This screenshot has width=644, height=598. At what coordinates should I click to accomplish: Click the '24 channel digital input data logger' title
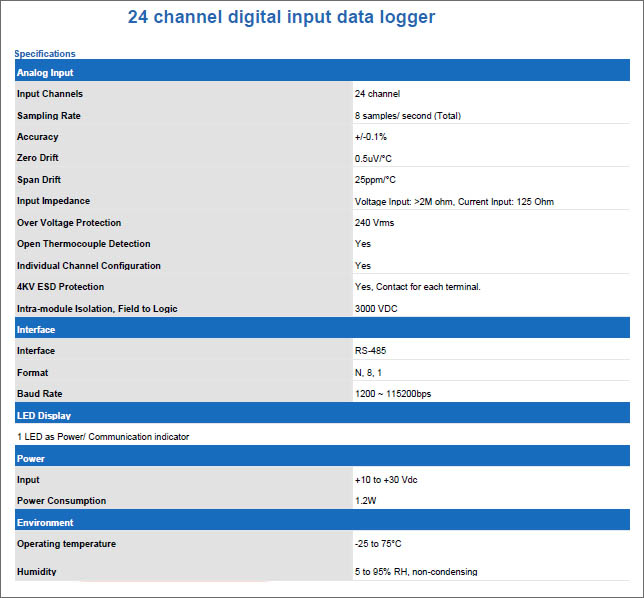coord(281,18)
